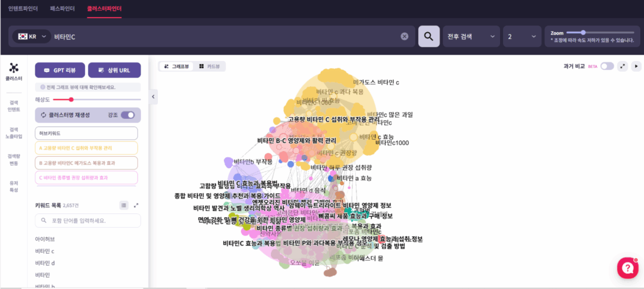The height and width of the screenshot is (289, 644).
Task: Switch to the 인텐트파인더 tab
Action: click(23, 9)
